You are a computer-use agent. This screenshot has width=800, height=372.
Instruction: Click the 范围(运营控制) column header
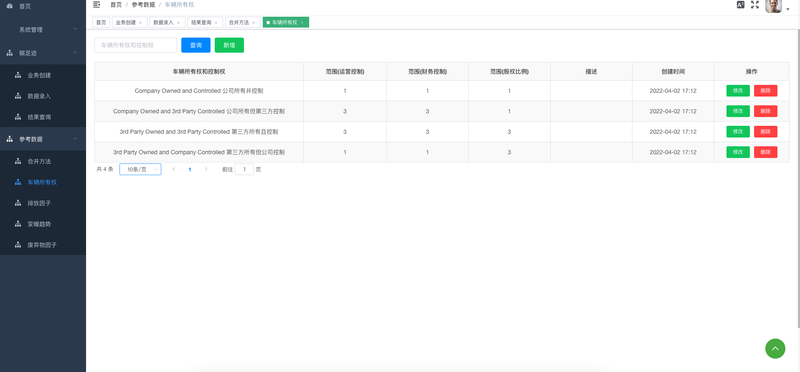click(x=345, y=72)
